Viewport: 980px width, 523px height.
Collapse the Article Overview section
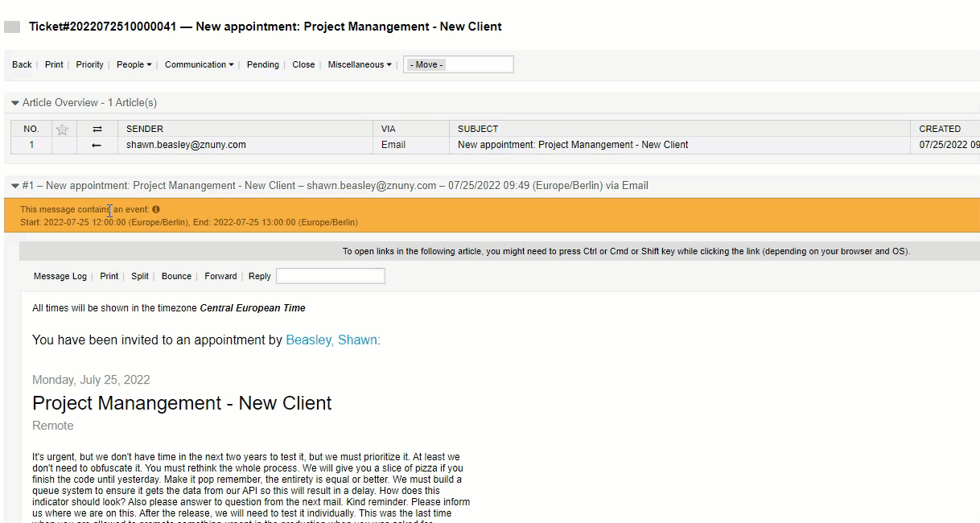(15, 103)
